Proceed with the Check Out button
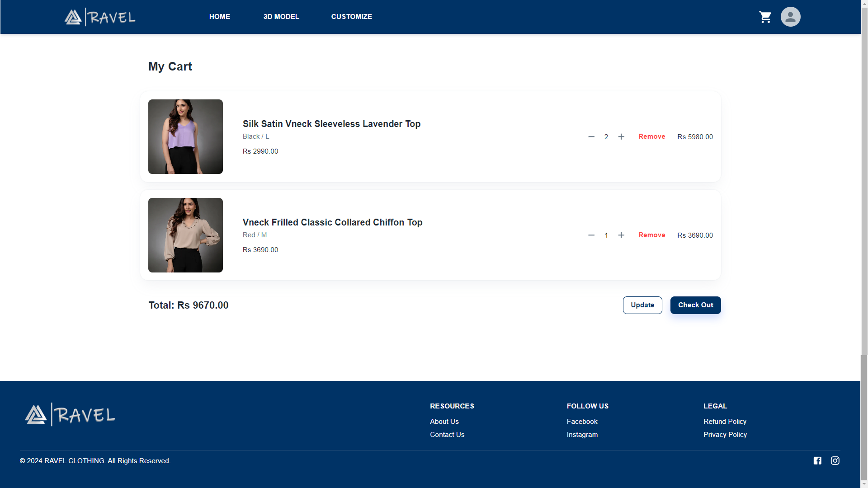This screenshot has height=488, width=868. [x=695, y=305]
